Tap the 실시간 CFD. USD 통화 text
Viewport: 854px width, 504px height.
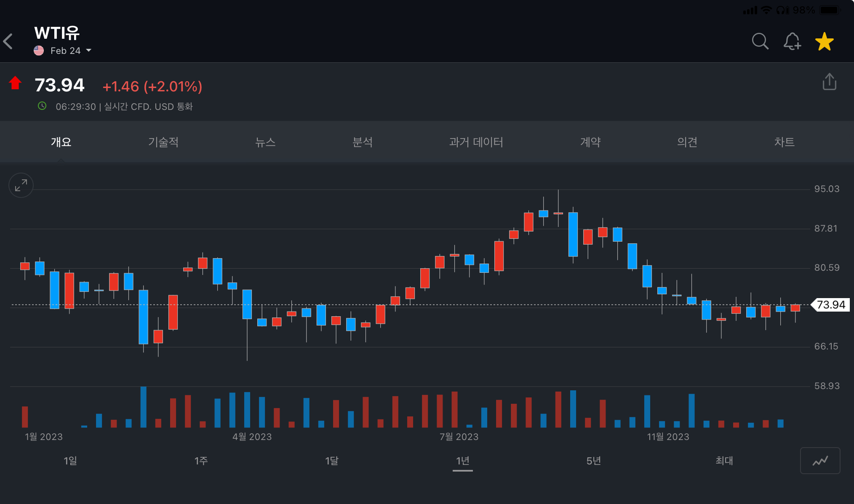(148, 107)
